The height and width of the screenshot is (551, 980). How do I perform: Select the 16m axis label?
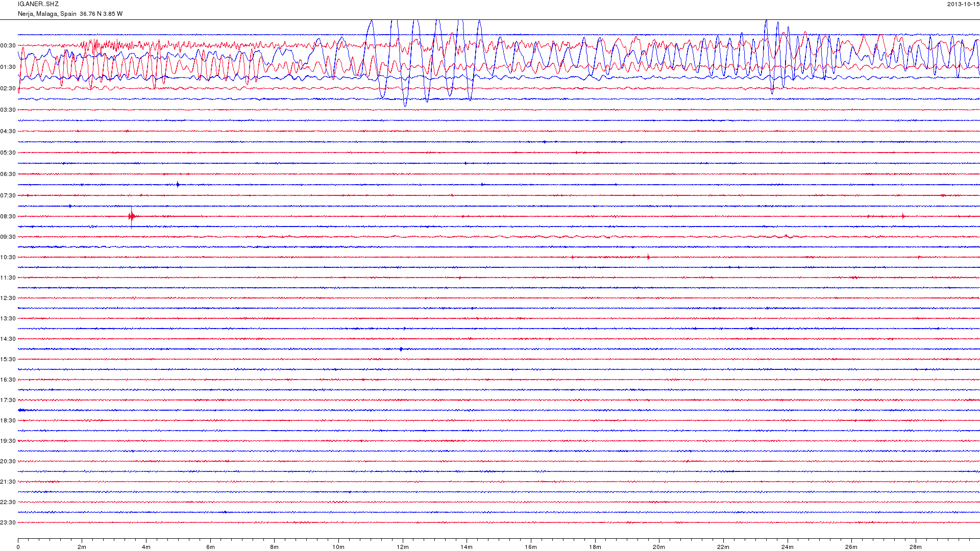point(531,547)
